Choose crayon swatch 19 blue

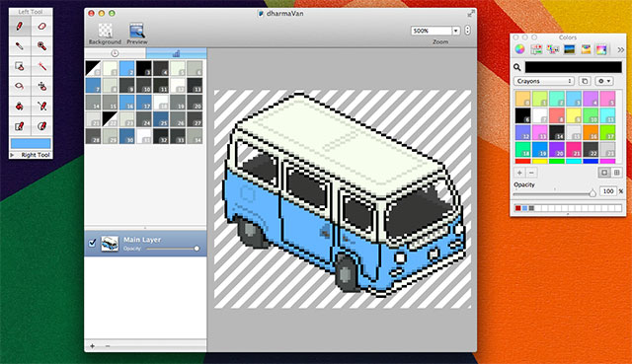click(540, 149)
